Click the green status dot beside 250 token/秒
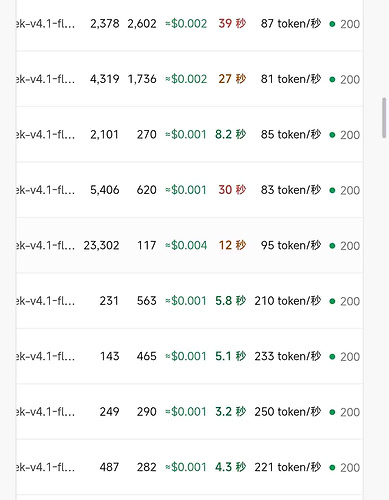 click(332, 412)
